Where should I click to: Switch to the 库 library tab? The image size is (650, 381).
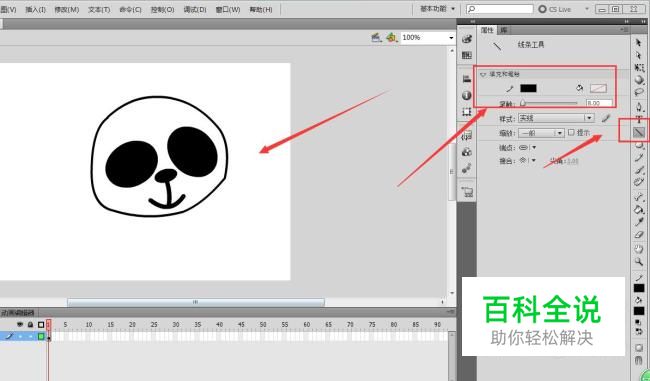point(504,30)
